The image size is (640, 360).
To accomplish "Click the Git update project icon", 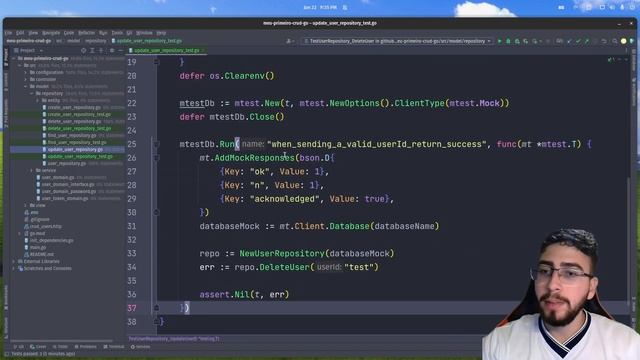I will 569,41.
